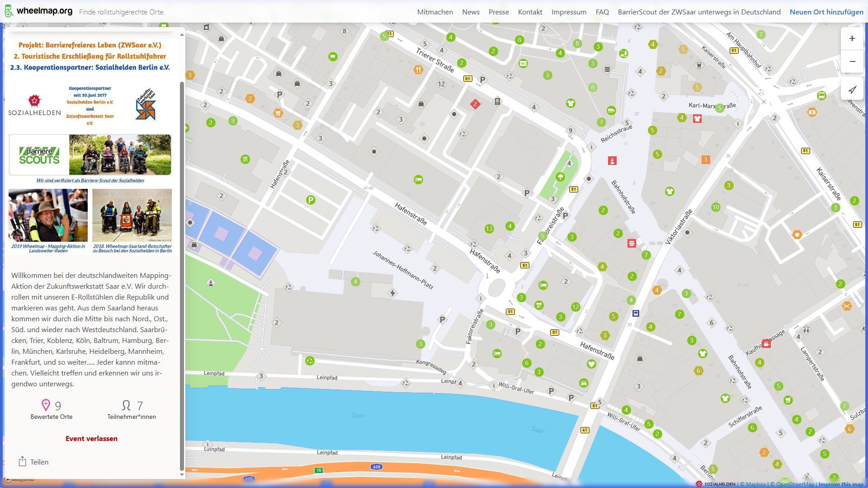The width and height of the screenshot is (868, 488).
Task: Click the sidebar scrollbar down arrow
Action: pos(182,474)
